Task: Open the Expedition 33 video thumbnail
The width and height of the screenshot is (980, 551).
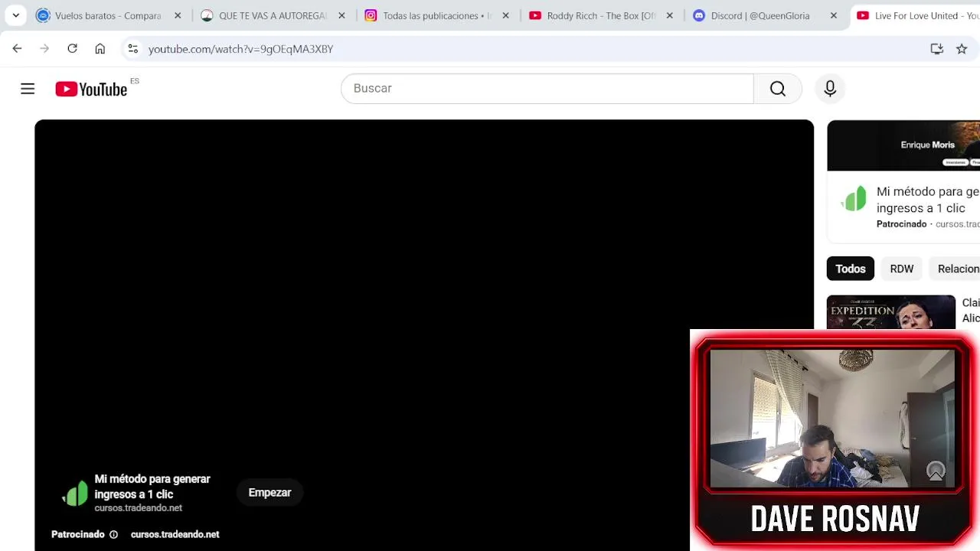Action: [x=891, y=312]
